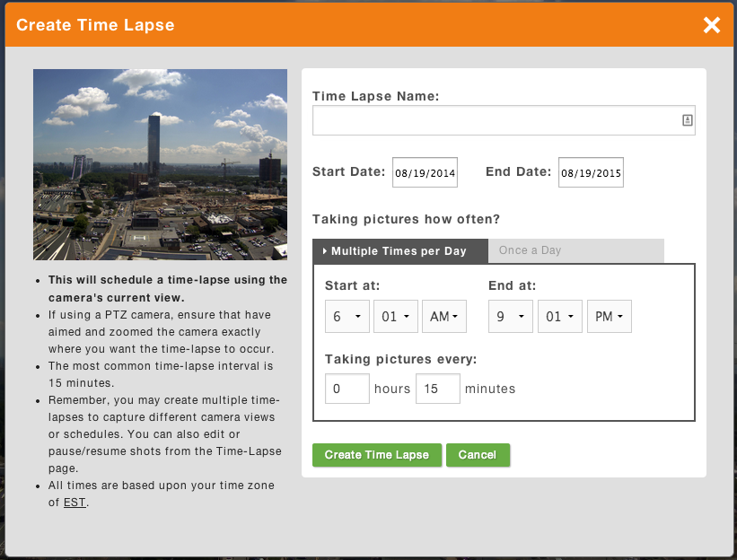Click the Time Lapse Name input field

(504, 120)
